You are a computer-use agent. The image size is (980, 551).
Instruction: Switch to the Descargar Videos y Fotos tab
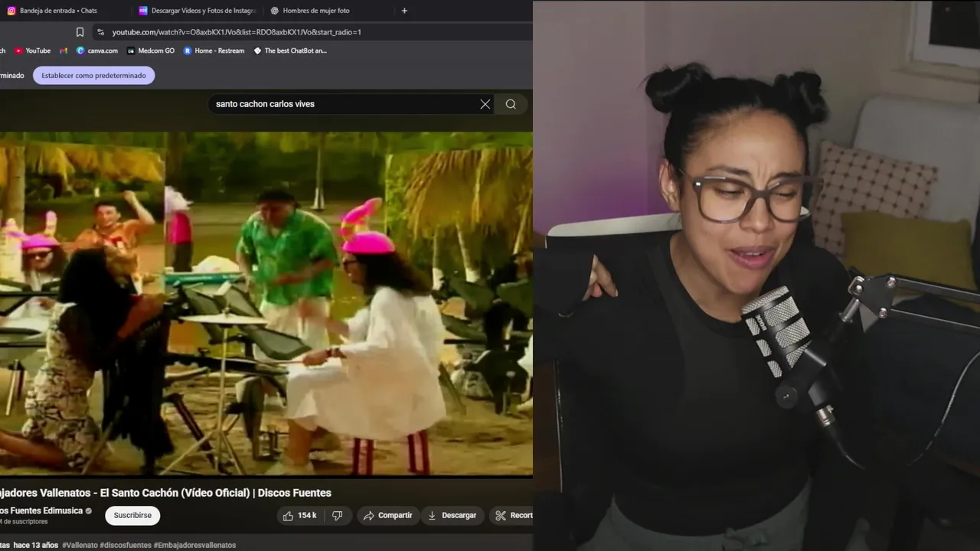[197, 11]
